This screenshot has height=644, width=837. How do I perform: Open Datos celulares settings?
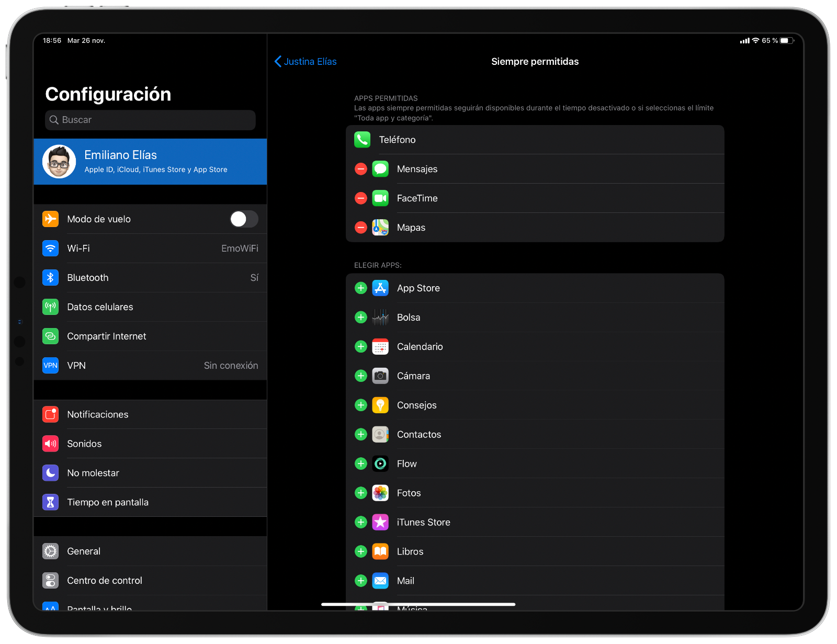pyautogui.click(x=150, y=307)
